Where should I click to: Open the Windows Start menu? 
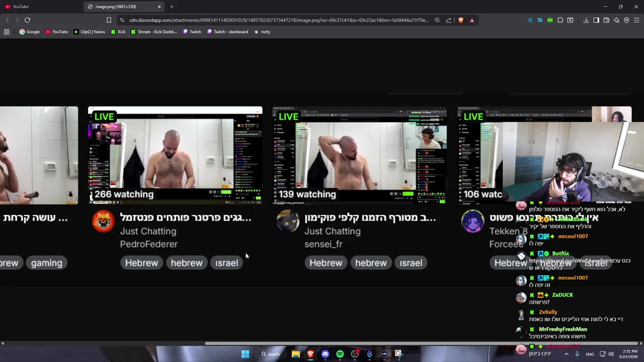pos(245,354)
